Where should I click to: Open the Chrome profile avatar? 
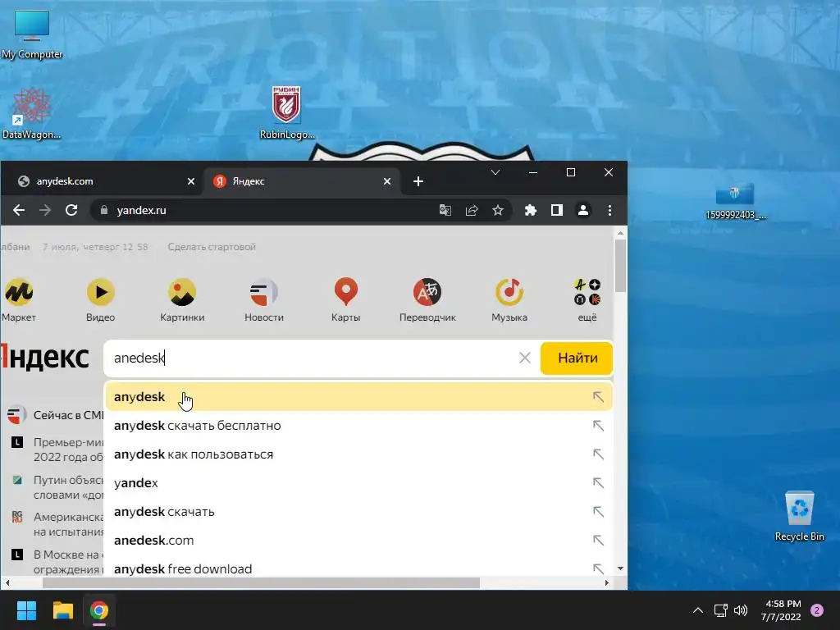(x=583, y=211)
